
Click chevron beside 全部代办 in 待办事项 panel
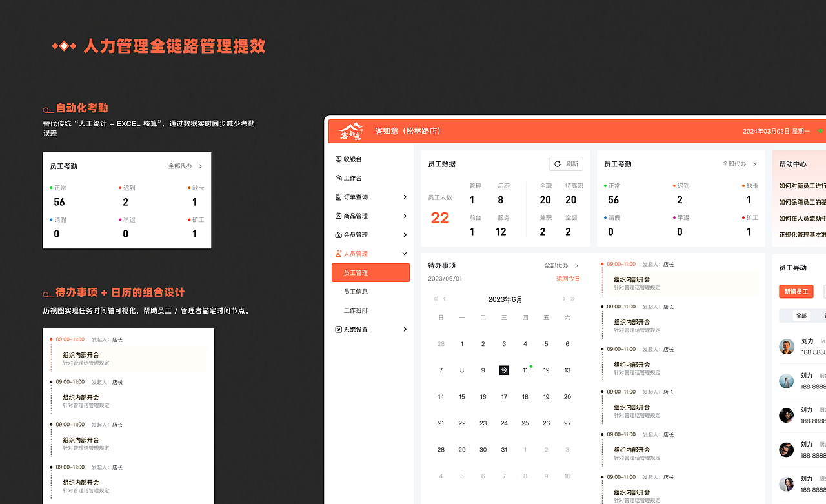point(577,265)
